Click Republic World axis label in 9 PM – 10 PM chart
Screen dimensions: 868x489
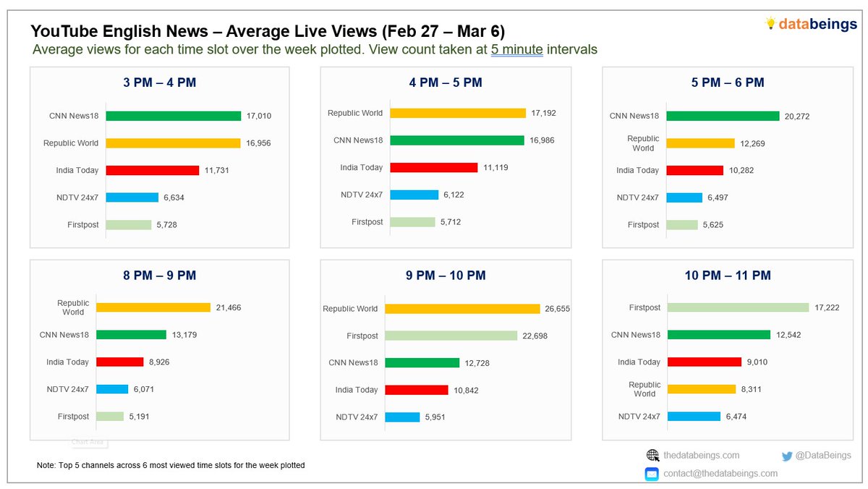(x=350, y=309)
